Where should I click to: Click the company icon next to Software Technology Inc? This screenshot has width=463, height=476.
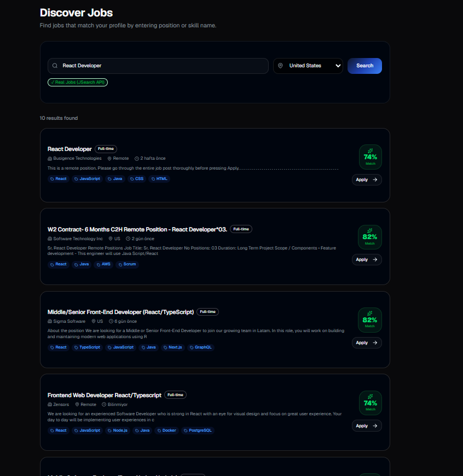coord(50,239)
